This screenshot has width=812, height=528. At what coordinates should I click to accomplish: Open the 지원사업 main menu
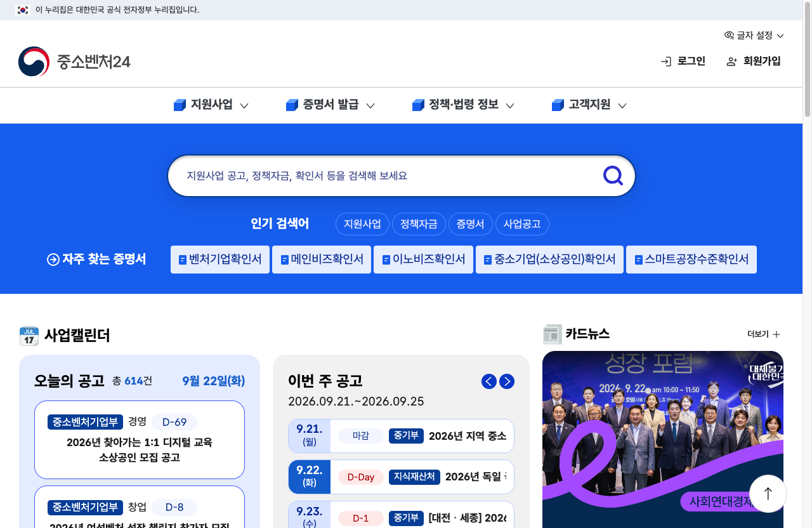[x=211, y=105]
